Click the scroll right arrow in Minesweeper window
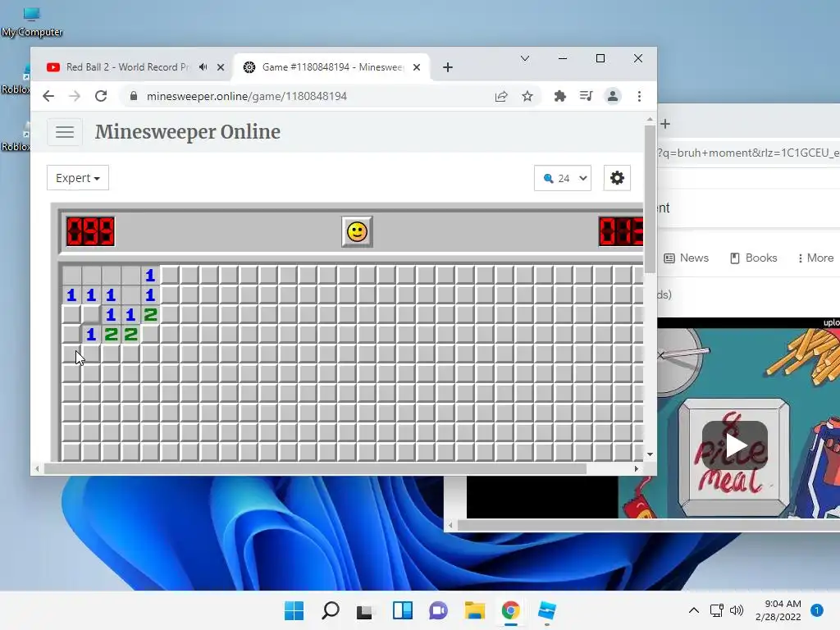The height and width of the screenshot is (630, 840). coord(636,468)
